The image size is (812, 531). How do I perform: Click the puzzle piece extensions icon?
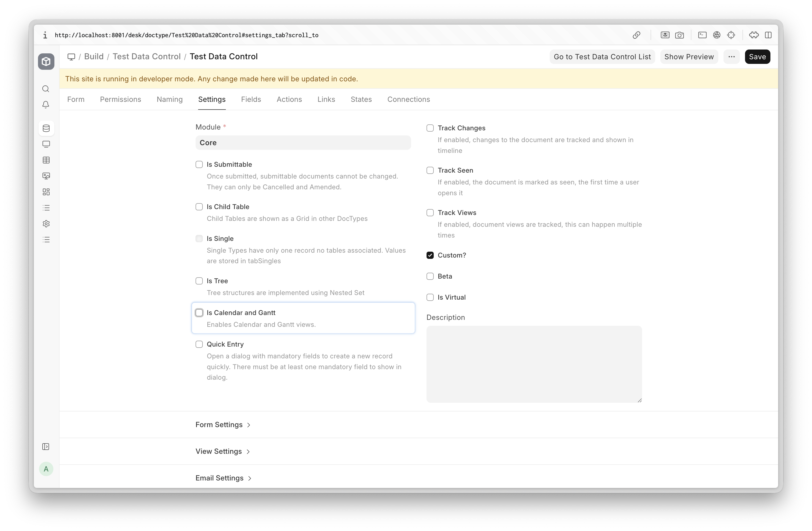coord(754,35)
